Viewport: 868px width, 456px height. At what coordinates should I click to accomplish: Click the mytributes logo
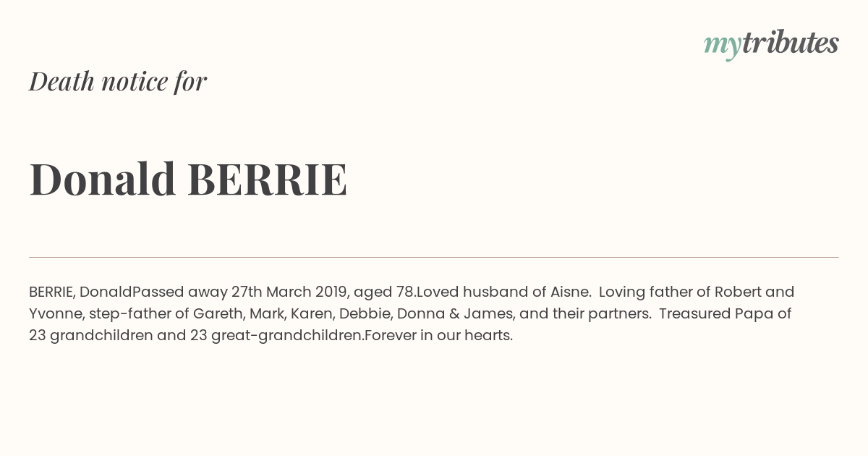pos(771,44)
